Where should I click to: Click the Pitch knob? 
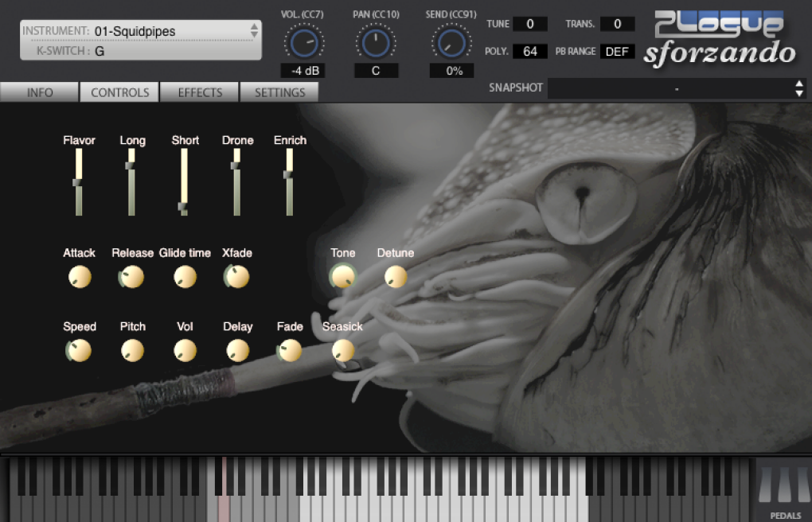pyautogui.click(x=133, y=351)
